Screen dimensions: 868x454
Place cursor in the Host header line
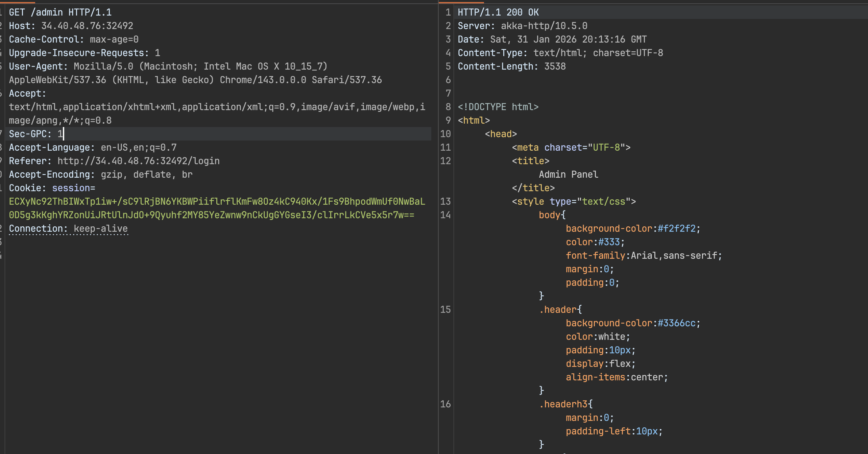point(71,26)
